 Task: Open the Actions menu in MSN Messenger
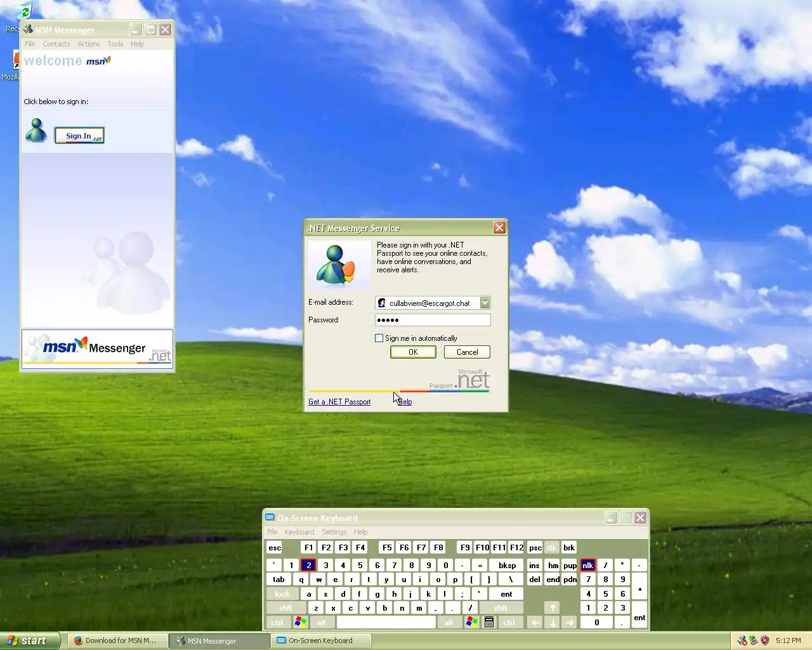(x=89, y=44)
